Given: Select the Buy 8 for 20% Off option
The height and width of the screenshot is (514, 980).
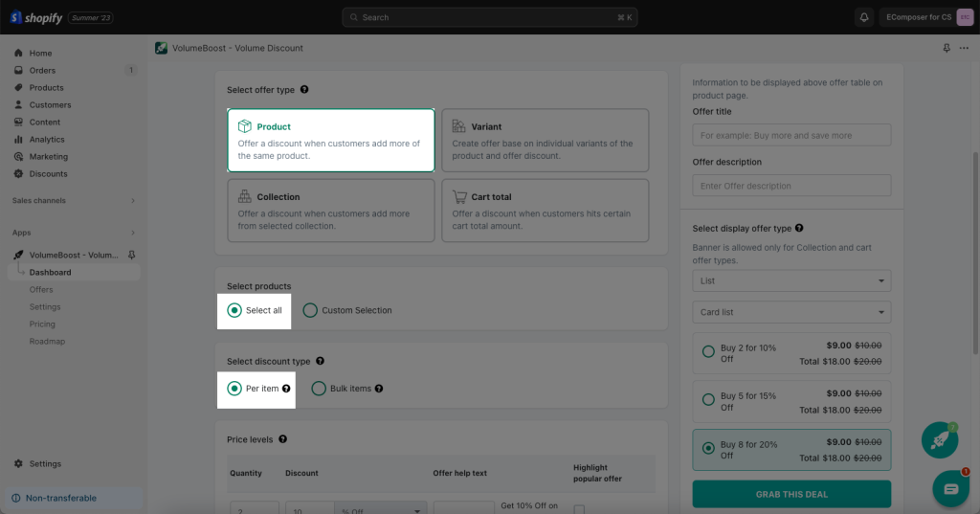Looking at the screenshot, I should click(708, 448).
